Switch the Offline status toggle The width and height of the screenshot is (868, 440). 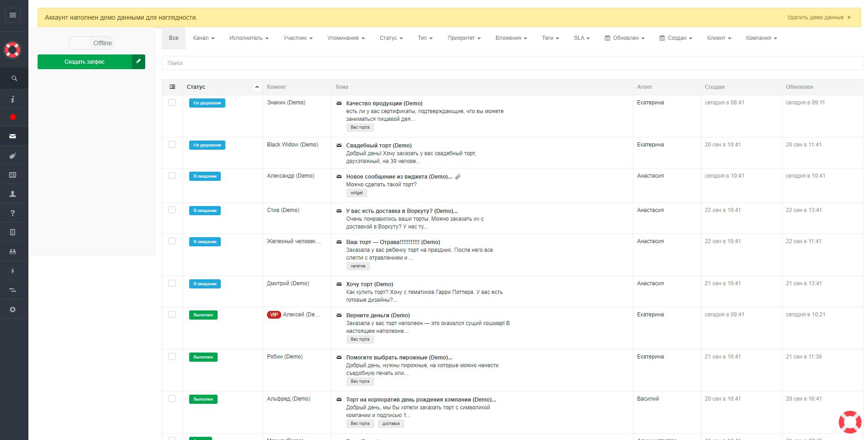(x=91, y=43)
